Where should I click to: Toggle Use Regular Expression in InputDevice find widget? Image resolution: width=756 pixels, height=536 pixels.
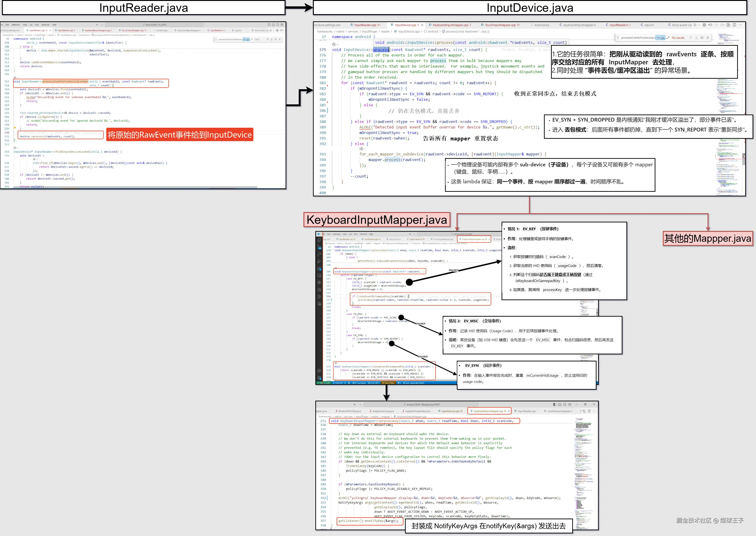click(x=668, y=38)
